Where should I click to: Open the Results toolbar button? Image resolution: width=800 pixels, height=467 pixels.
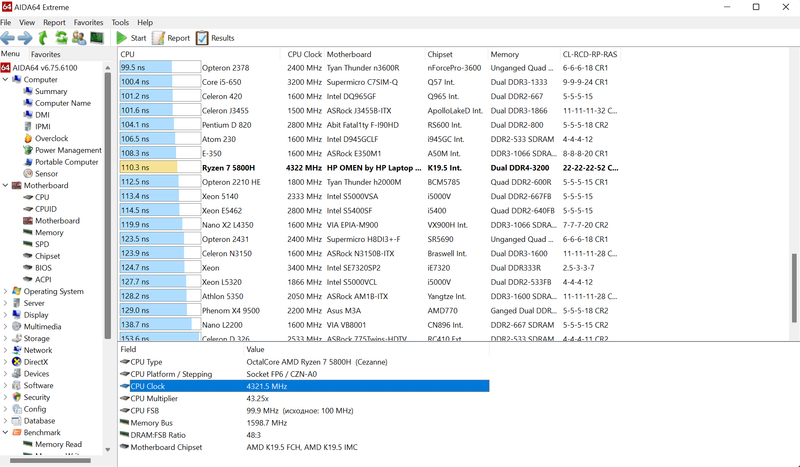click(215, 38)
